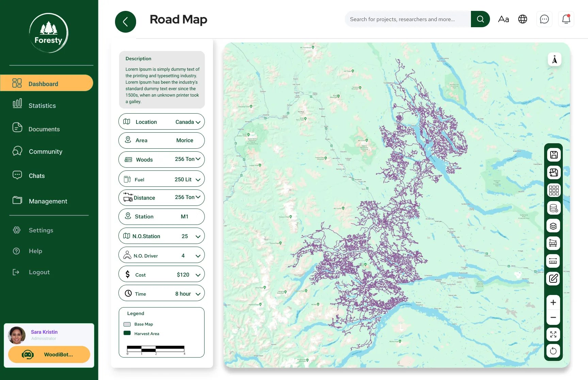Viewport: 588px width, 380px height.
Task: Zoom in with the plus button
Action: [x=553, y=302]
